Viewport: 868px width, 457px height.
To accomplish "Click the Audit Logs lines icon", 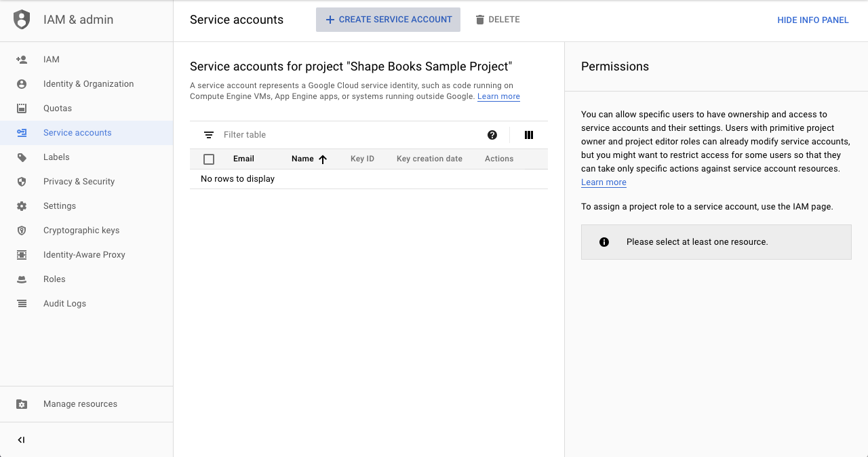I will (x=22, y=304).
